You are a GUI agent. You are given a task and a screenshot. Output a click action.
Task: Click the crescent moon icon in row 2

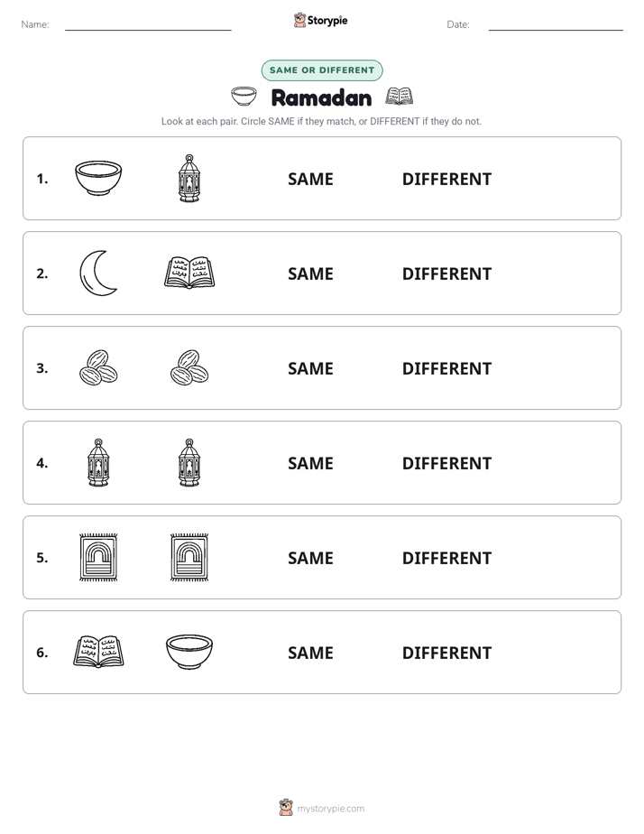click(x=97, y=273)
